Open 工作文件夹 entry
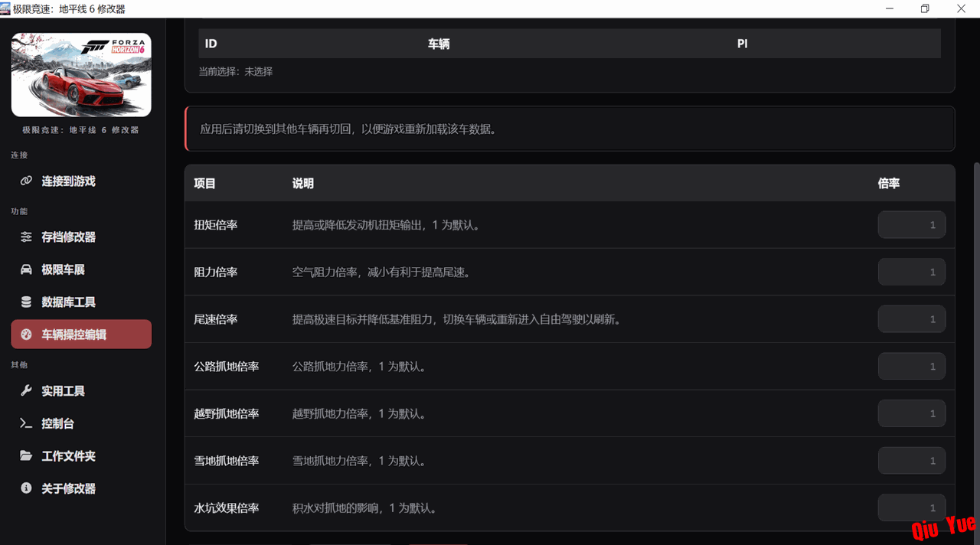The width and height of the screenshot is (980, 545). (x=81, y=456)
